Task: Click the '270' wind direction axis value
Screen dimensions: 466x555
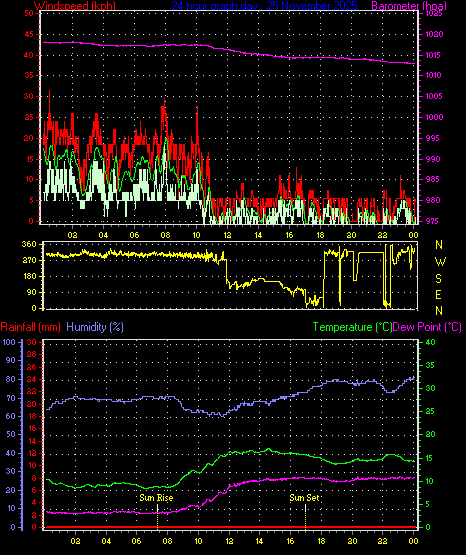Action: point(29,260)
